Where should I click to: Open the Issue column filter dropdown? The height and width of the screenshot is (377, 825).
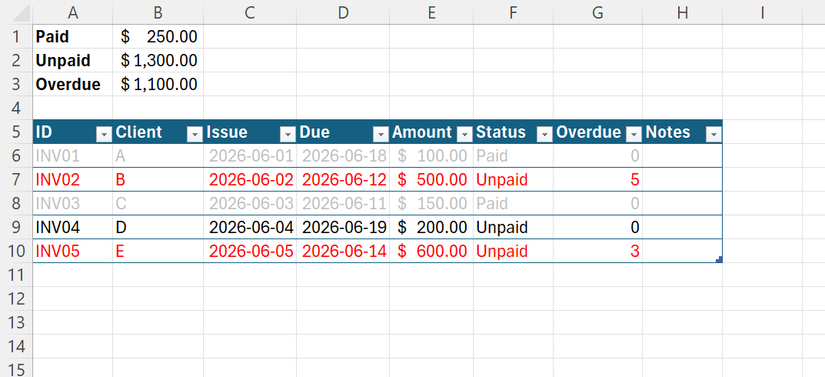(288, 135)
